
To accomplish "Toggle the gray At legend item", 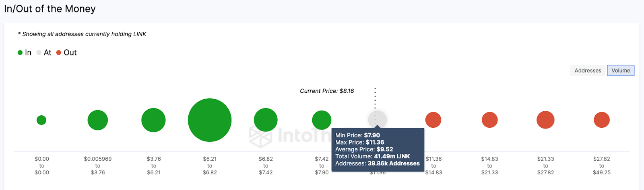I will point(44,53).
